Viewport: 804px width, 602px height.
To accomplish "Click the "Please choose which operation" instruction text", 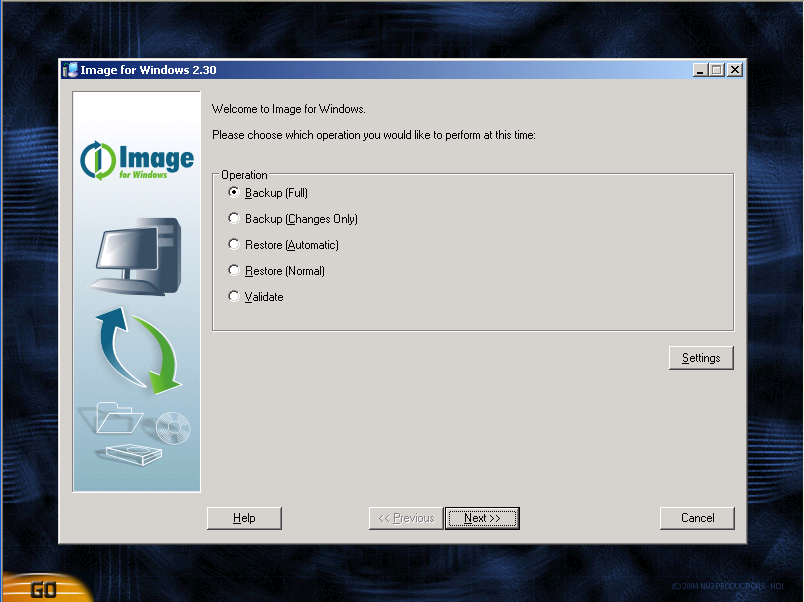I will point(374,135).
